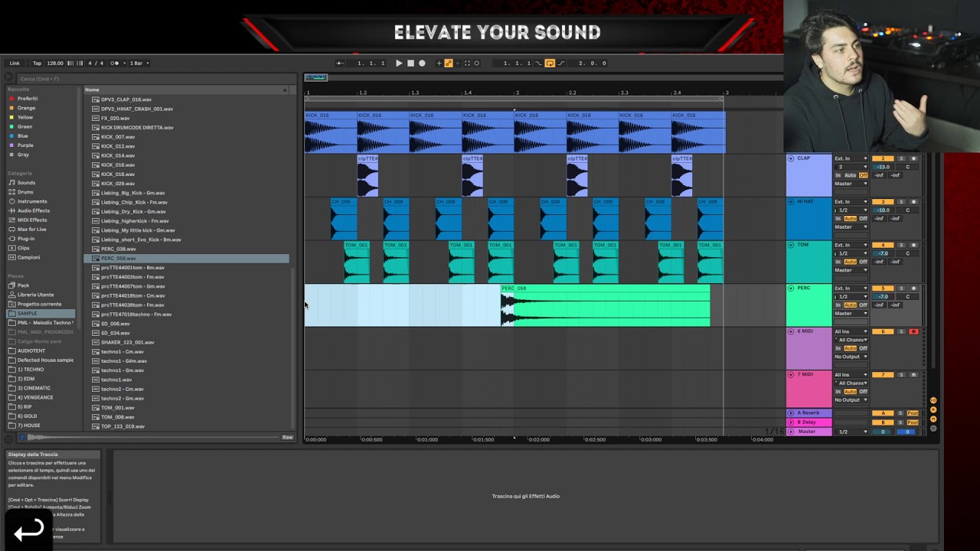
Task: Open the 1 Bar quantization menu
Action: tap(138, 63)
